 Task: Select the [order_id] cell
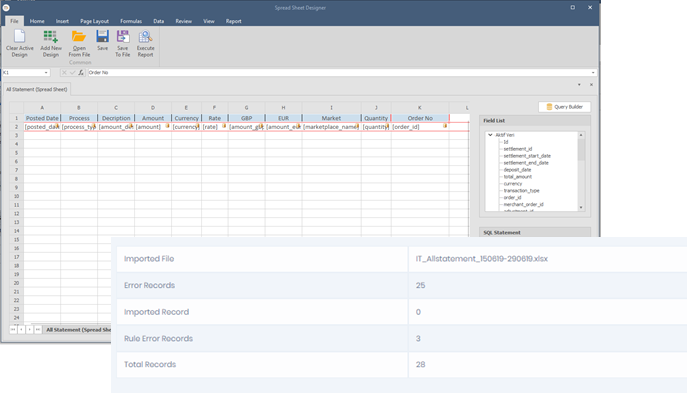(x=420, y=127)
